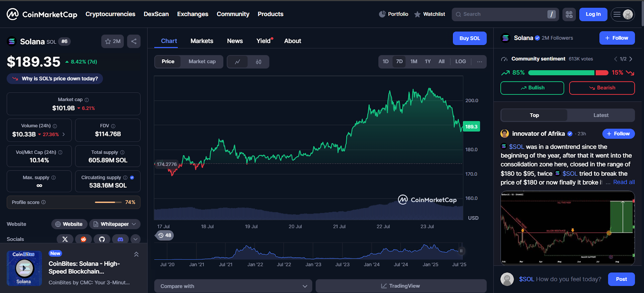Select the line chart view icon
Image resolution: width=644 pixels, height=293 pixels.
(x=238, y=62)
